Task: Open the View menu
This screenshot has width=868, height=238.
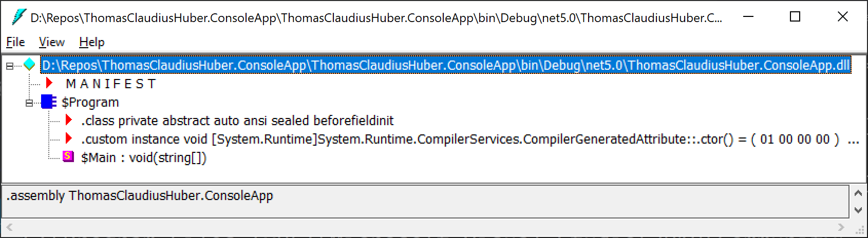Action: point(52,42)
